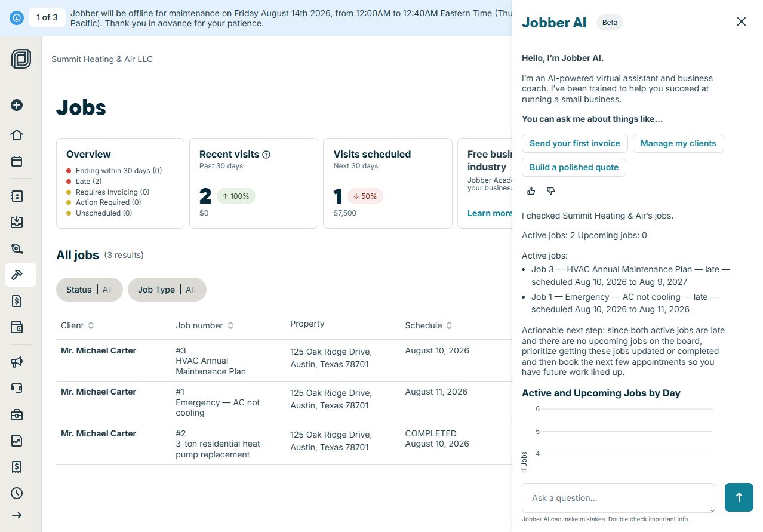Go to Home in sidebar
The height and width of the screenshot is (532, 763).
click(17, 135)
